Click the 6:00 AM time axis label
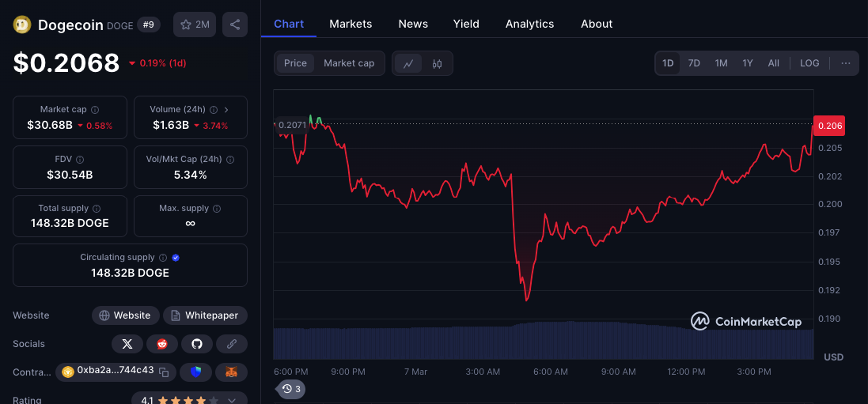Viewport: 868px width, 404px height. click(x=550, y=372)
